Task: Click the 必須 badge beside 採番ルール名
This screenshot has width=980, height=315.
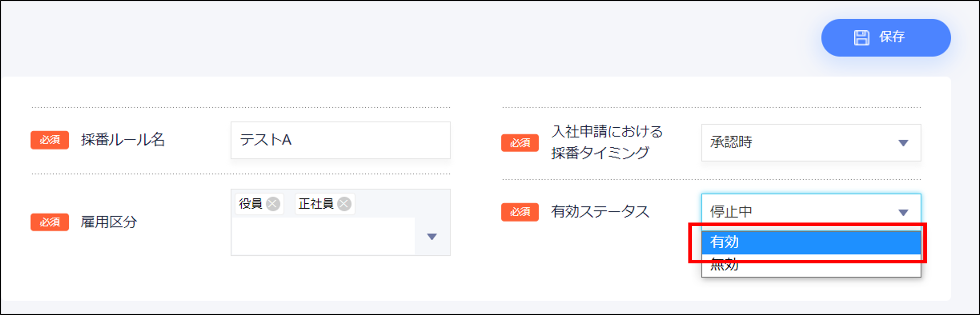Action: [50, 140]
